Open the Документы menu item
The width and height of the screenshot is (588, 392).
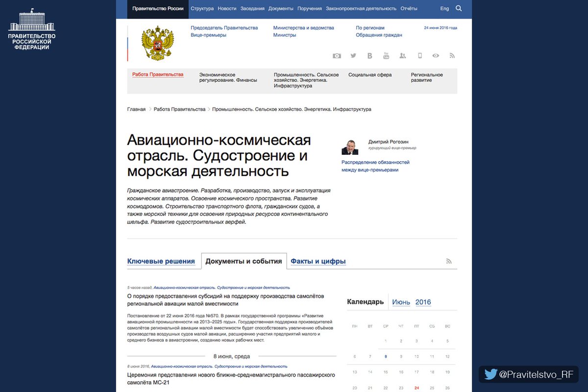pos(281,9)
